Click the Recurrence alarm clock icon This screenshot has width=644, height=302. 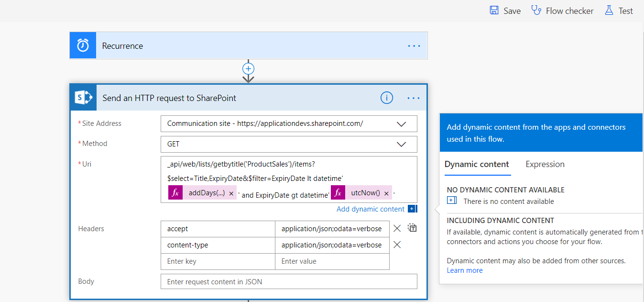click(x=83, y=45)
